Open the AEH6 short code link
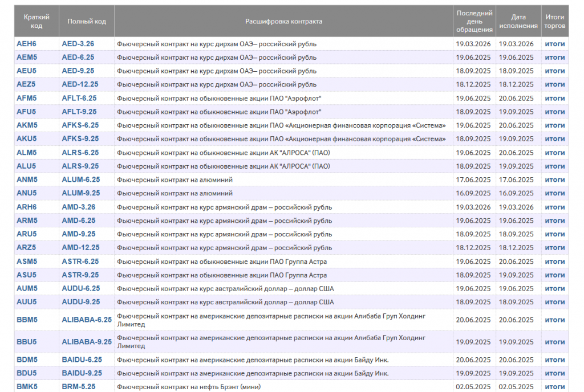Image resolution: width=584 pixels, height=392 pixels. pyautogui.click(x=27, y=44)
